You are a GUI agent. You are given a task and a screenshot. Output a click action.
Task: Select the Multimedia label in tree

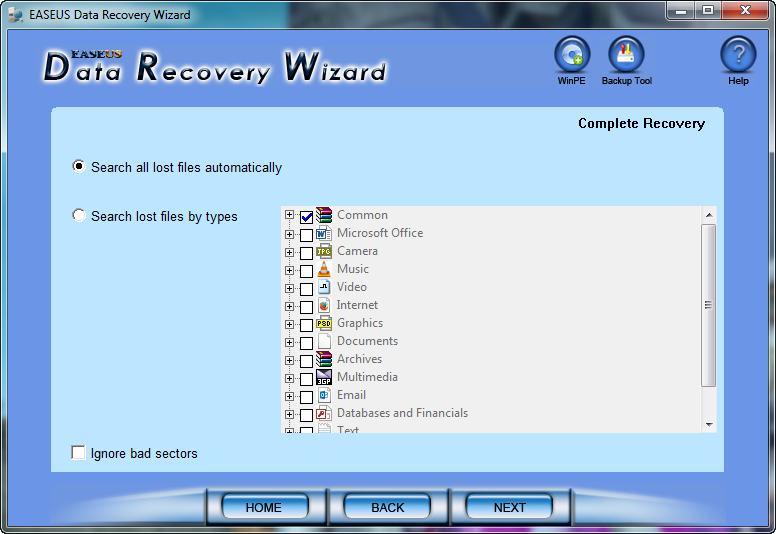coord(367,377)
